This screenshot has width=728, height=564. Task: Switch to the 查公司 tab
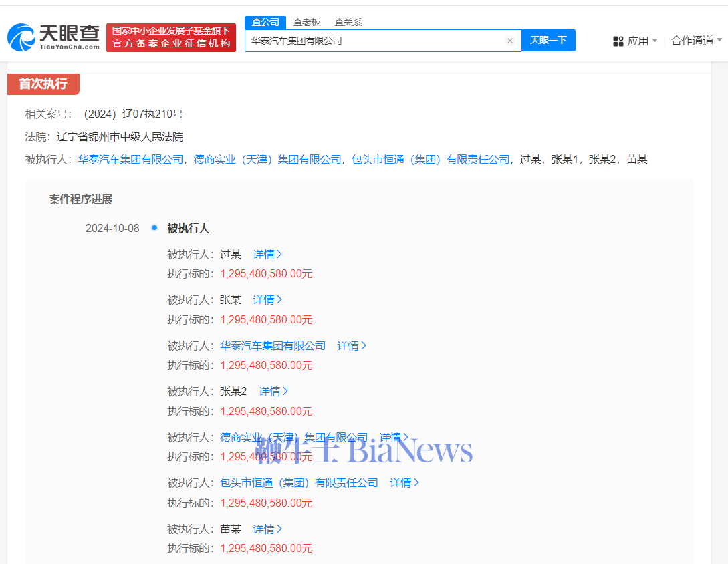click(265, 22)
